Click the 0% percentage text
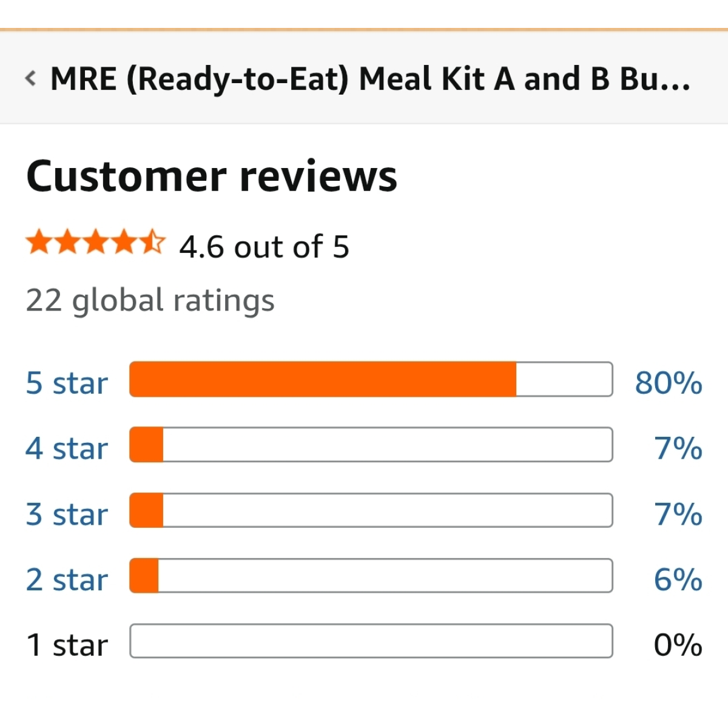This screenshot has width=728, height=728. point(678,645)
